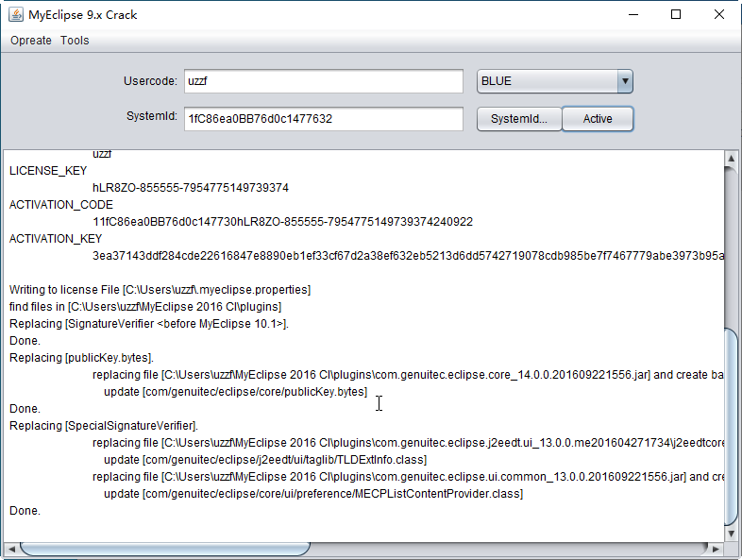Image resolution: width=742 pixels, height=560 pixels.
Task: Click 'Writing to license File' log line
Action: click(160, 290)
